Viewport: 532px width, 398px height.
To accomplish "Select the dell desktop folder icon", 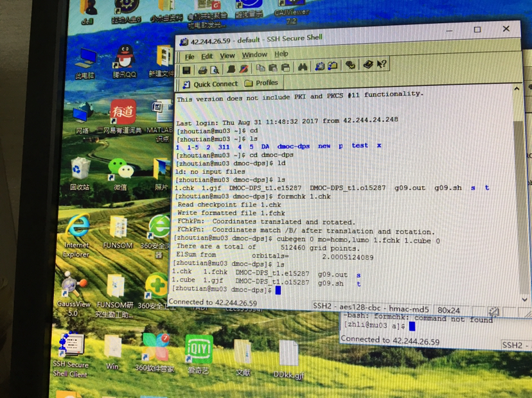I will (x=88, y=12).
